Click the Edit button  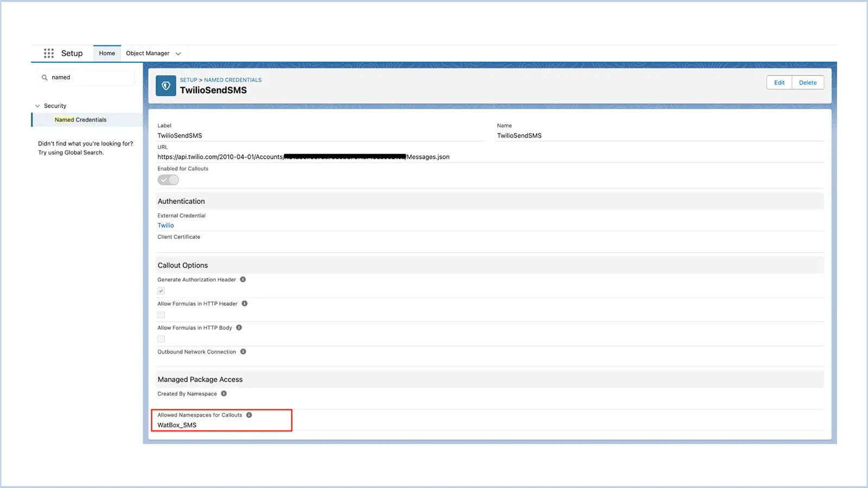[x=779, y=82]
